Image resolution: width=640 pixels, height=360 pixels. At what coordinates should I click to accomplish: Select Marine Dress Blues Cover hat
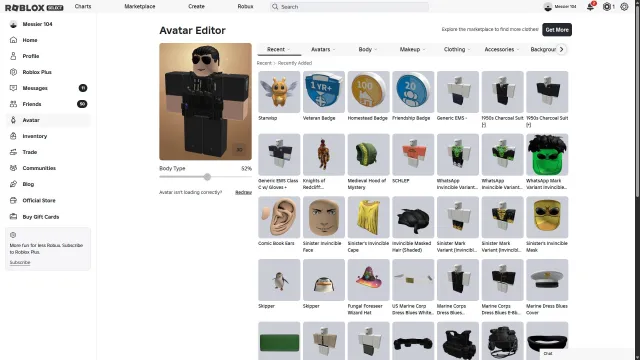(547, 280)
